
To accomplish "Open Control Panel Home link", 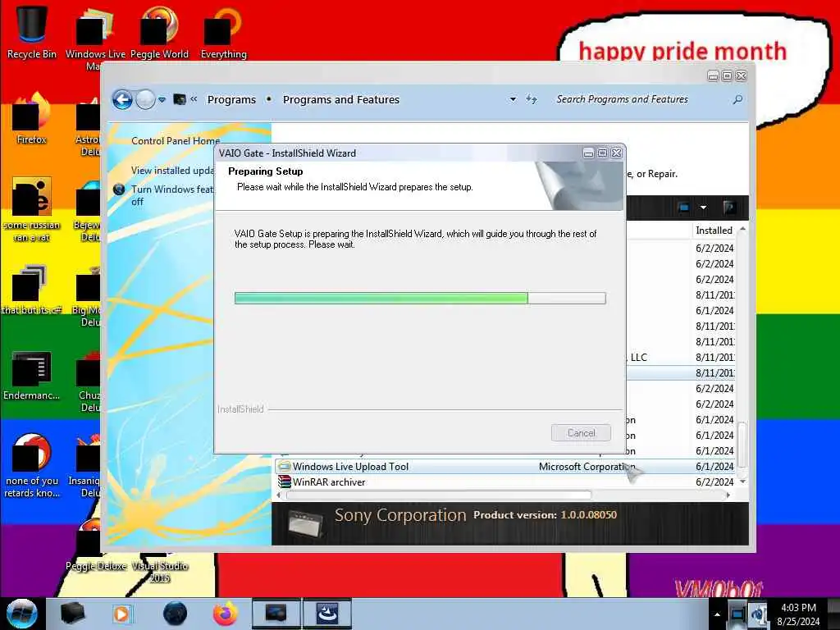I will coord(176,141).
